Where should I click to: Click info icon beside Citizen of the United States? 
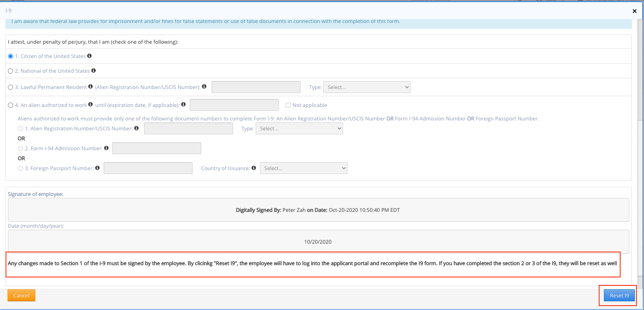[x=89, y=56]
